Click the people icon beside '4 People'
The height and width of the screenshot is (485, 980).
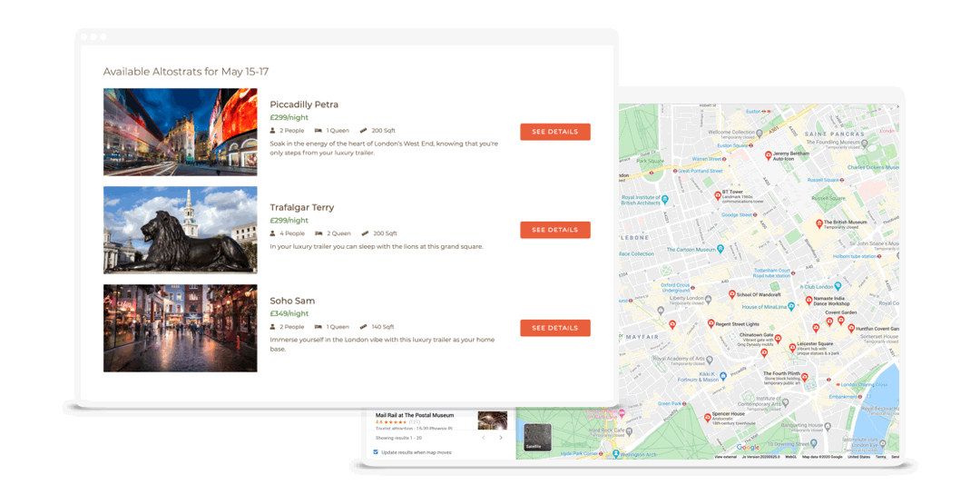point(272,233)
